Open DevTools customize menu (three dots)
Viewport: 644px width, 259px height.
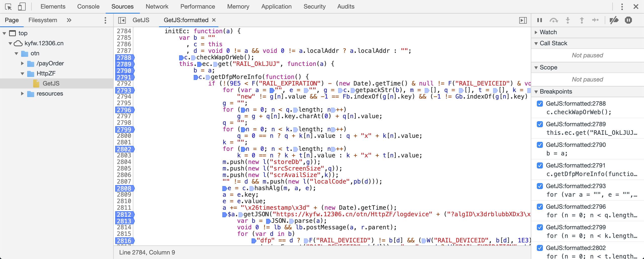(622, 7)
